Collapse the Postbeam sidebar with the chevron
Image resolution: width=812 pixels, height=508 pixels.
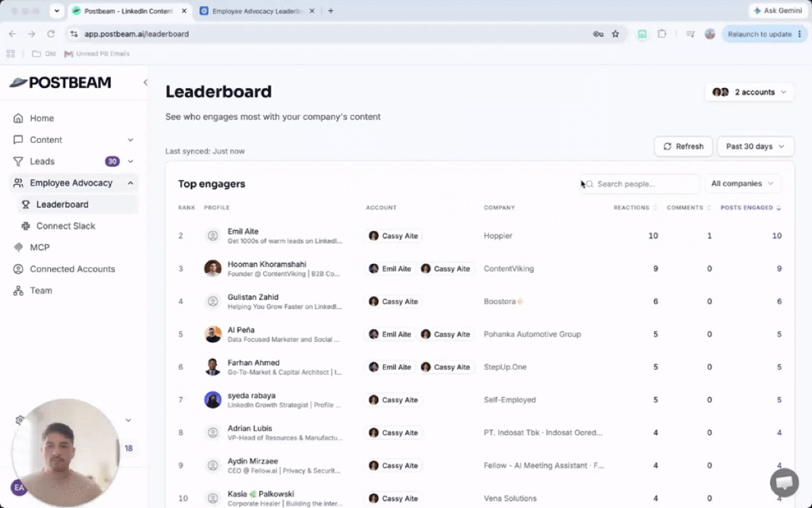(145, 83)
